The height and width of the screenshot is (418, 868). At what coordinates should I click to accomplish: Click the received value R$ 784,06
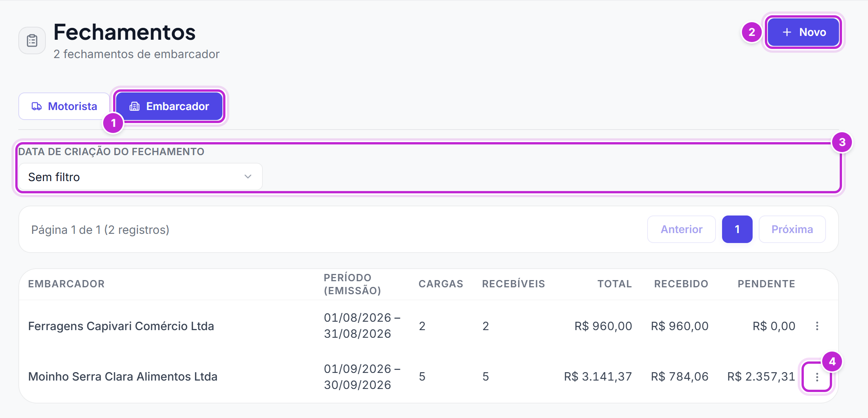coord(680,376)
